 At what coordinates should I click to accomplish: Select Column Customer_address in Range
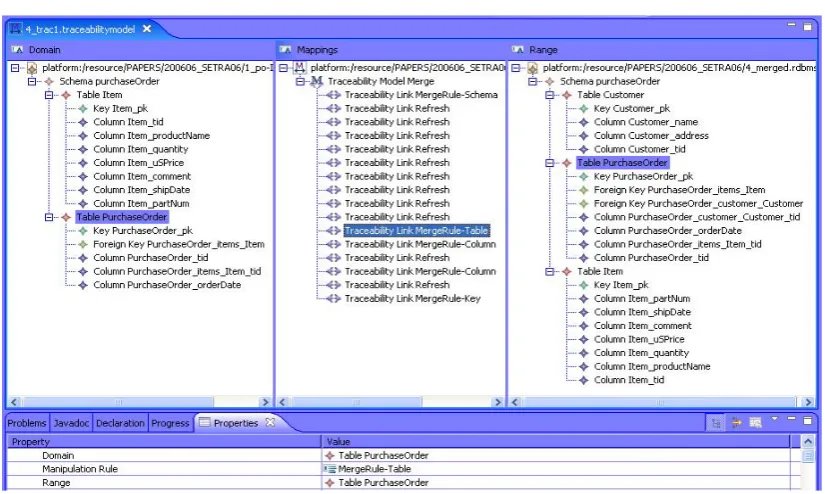coord(651,136)
